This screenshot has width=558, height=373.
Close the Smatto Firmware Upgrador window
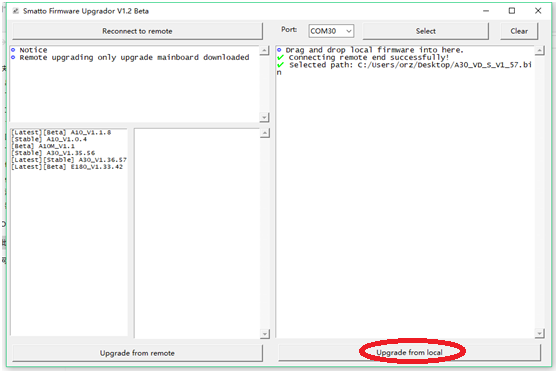pyautogui.click(x=538, y=11)
